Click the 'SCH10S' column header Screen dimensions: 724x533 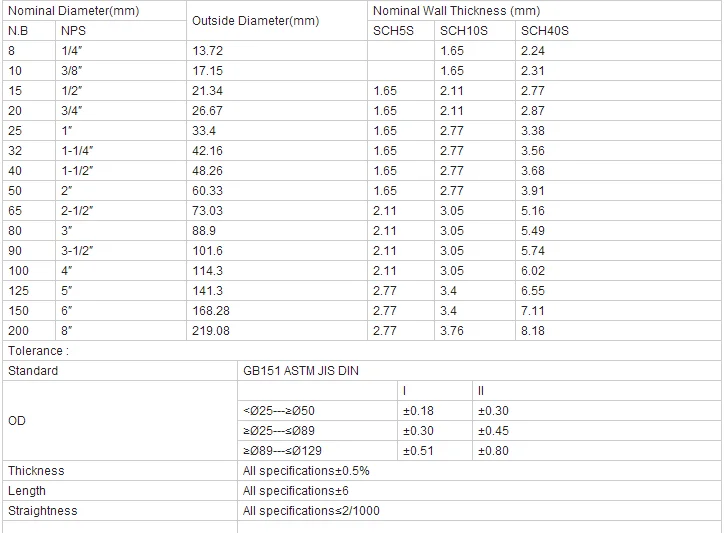tap(475, 31)
